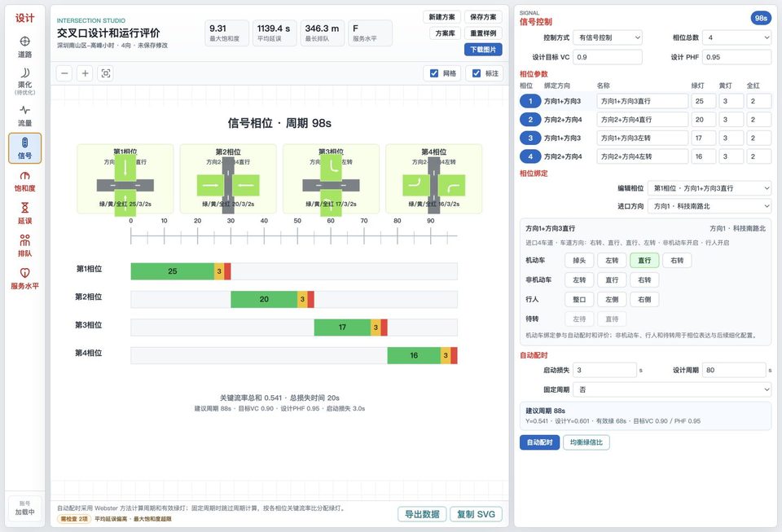Click 第3相位 green 17 timeline bar
This screenshot has height=532, width=782.
[x=342, y=327]
